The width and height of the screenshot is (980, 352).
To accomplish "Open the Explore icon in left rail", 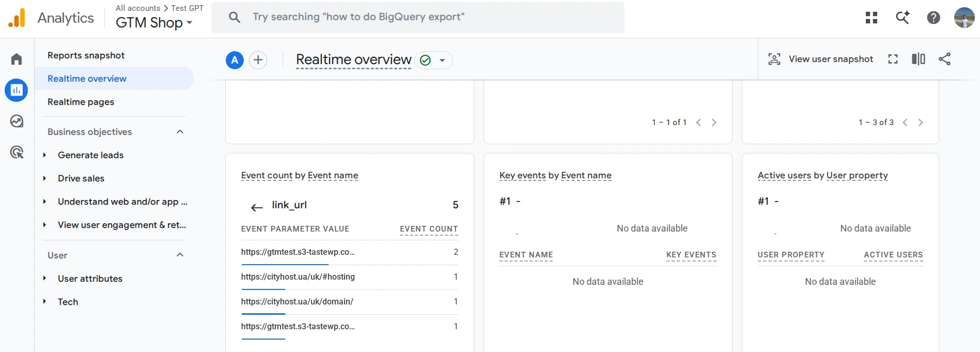I will 17,121.
